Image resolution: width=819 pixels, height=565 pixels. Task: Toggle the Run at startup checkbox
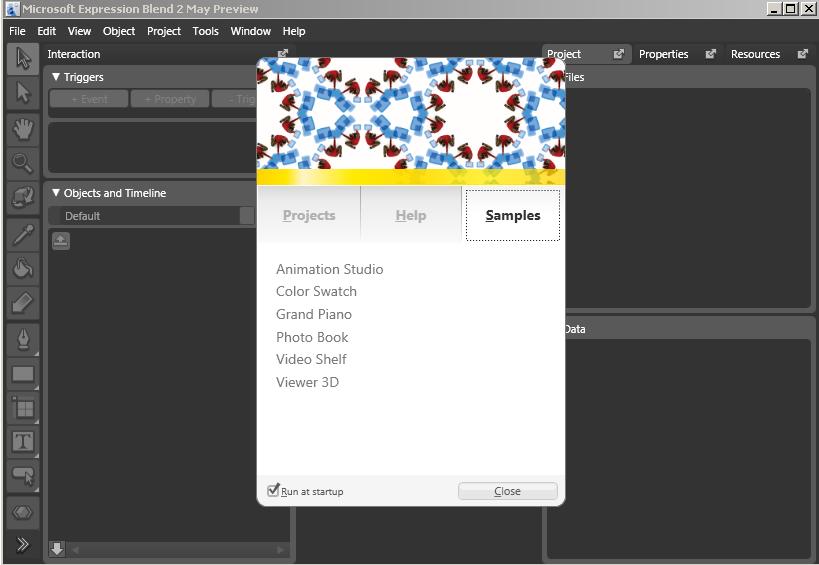point(273,490)
